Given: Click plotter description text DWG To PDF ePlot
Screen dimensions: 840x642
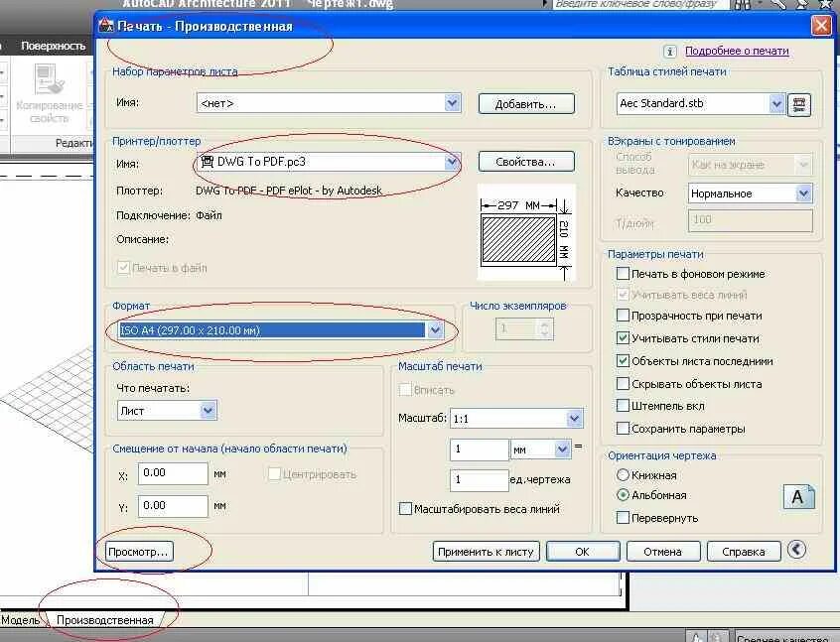Looking at the screenshot, I should point(289,191).
